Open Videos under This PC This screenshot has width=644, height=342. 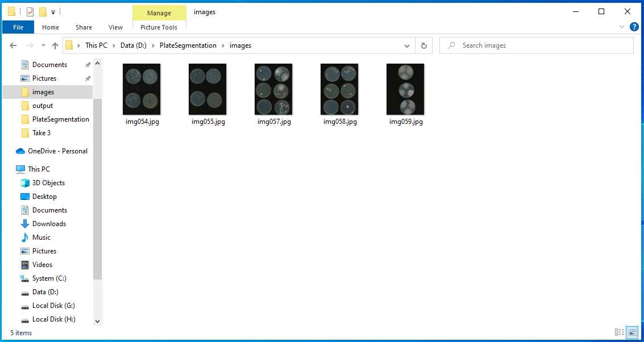point(42,264)
